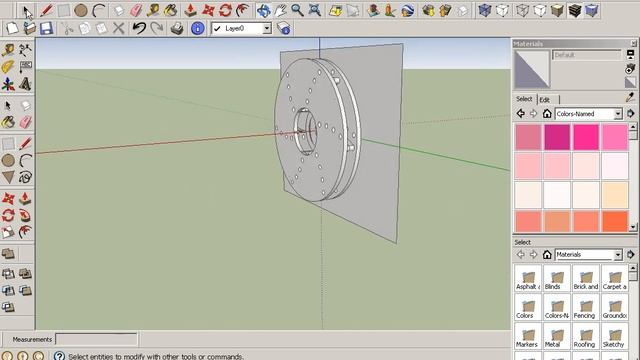
Task: Toggle the secondary selection pane display
Action: 630,54
